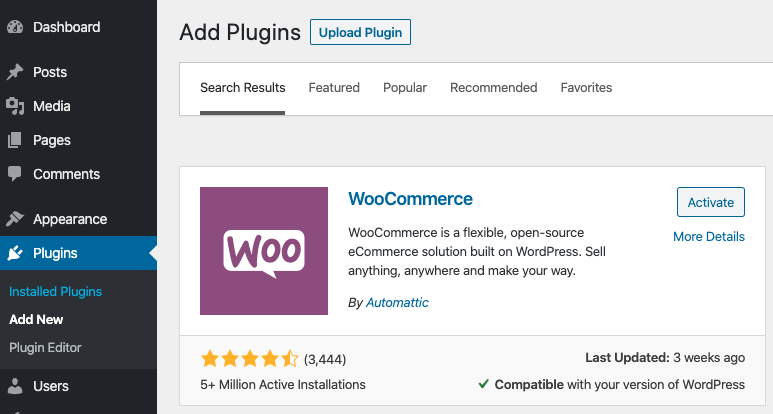Select the Search Results tab
773x414 pixels.
click(243, 88)
